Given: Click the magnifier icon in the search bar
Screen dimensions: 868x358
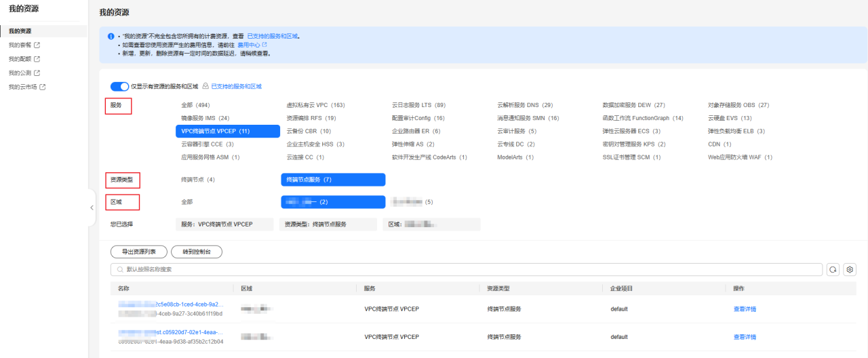Looking at the screenshot, I should pyautogui.click(x=120, y=269).
